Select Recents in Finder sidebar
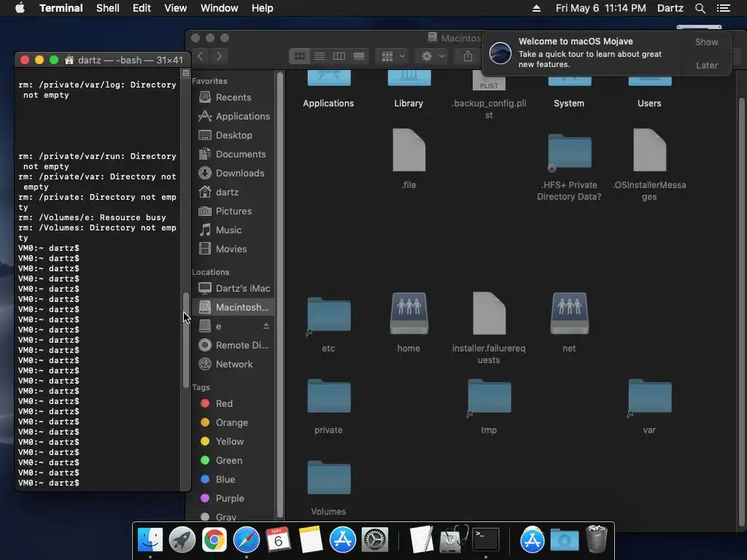The image size is (747, 560). click(233, 97)
